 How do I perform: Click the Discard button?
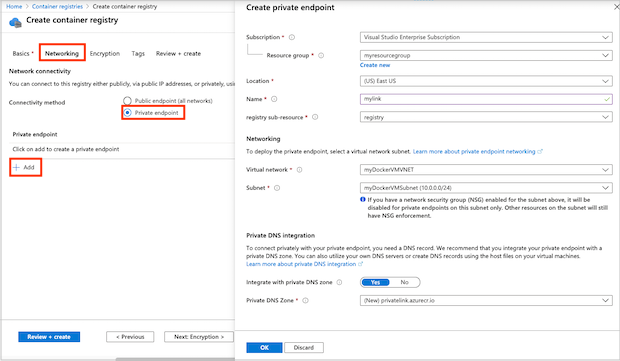click(304, 348)
